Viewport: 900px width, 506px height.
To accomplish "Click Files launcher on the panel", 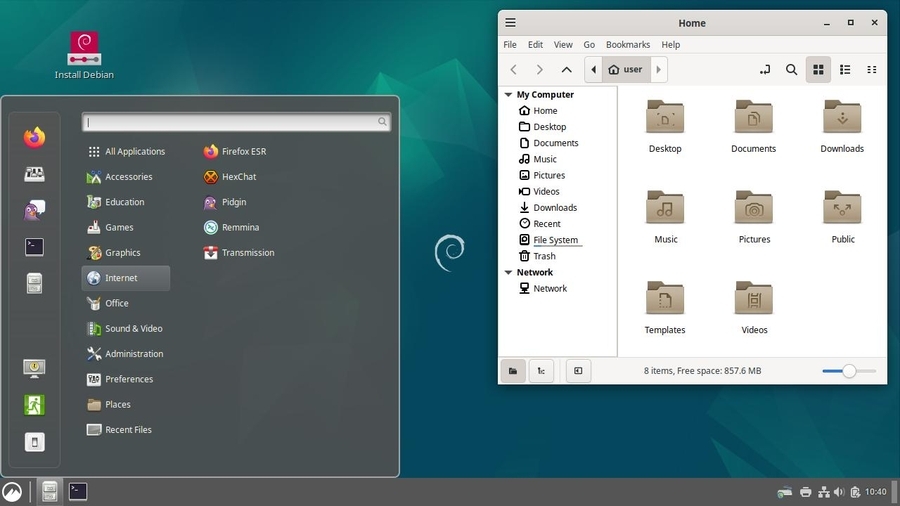I will (49, 492).
